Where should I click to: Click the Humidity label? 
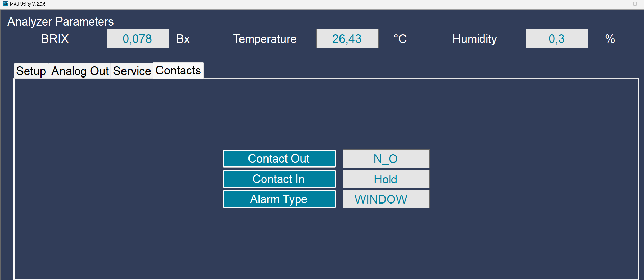pos(474,39)
